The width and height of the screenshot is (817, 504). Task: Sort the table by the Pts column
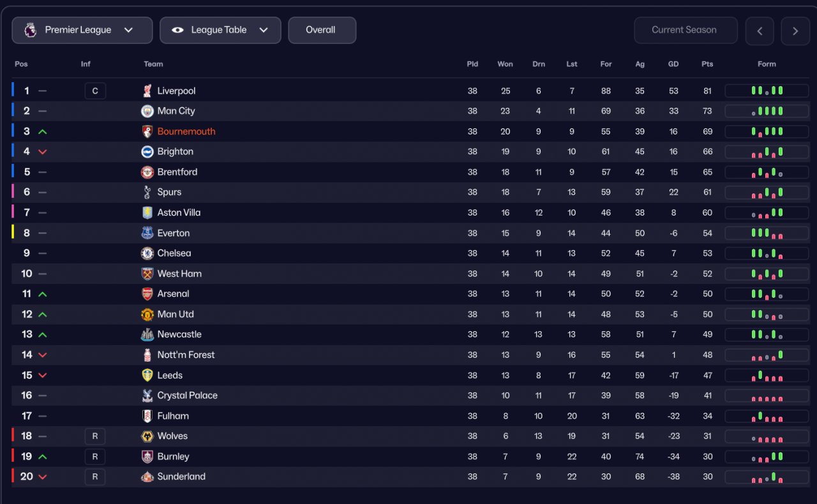707,64
